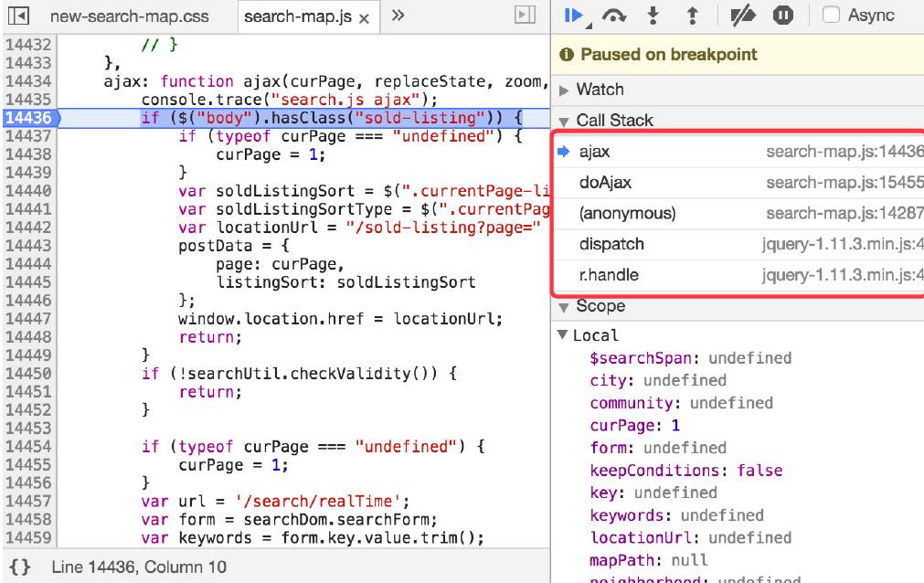
Task: Open search-map.js:15455 source link
Action: [844, 183]
